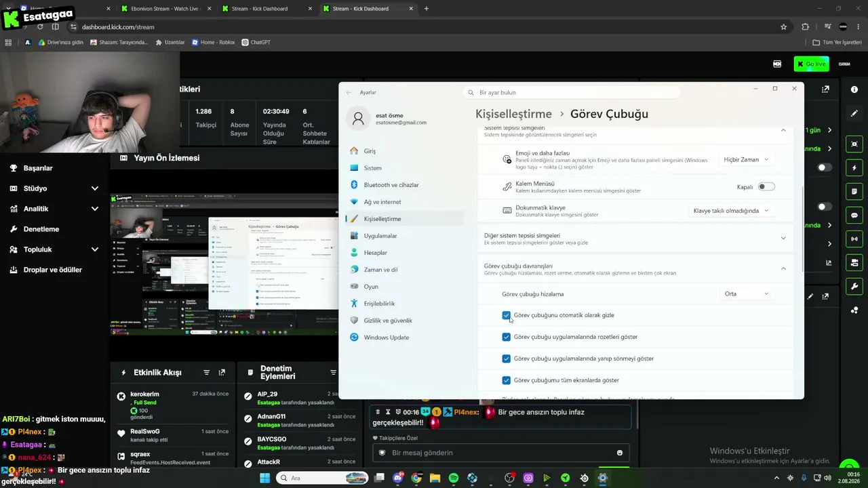Open the lightning bolt panel in Kick sidebar
Viewport: 868px width, 488px height.
coord(854,168)
